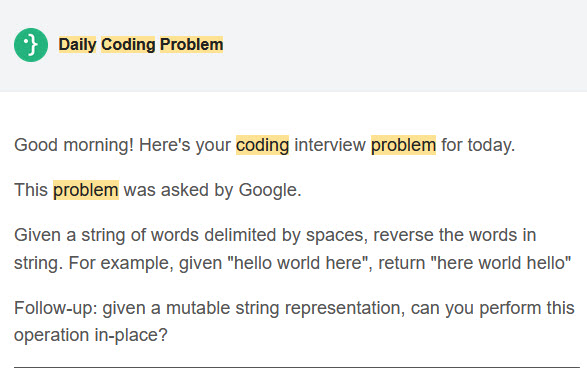The image size is (587, 368).
Task: Click the highlighted word "Coding" in header
Action: coord(128,45)
